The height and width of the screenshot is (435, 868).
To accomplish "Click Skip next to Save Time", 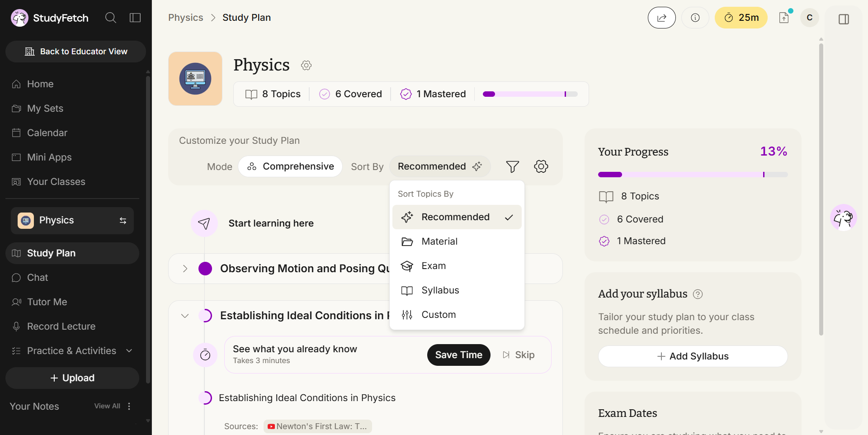I will click(519, 355).
